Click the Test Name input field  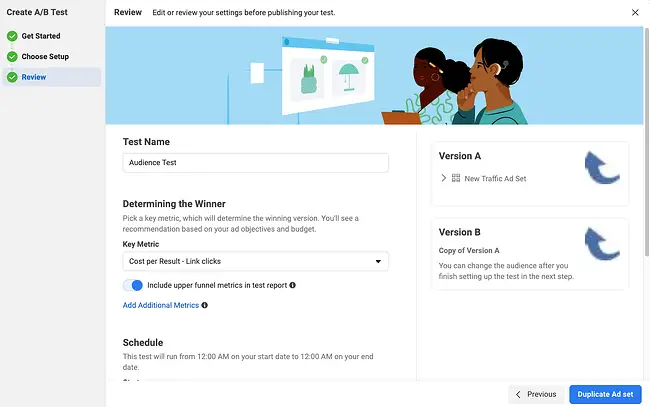(255, 162)
